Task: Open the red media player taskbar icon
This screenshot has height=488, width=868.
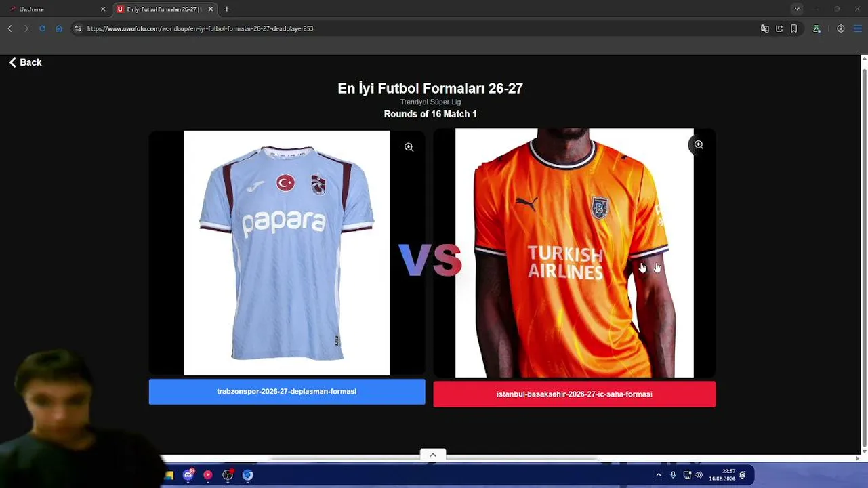Action: click(x=208, y=475)
